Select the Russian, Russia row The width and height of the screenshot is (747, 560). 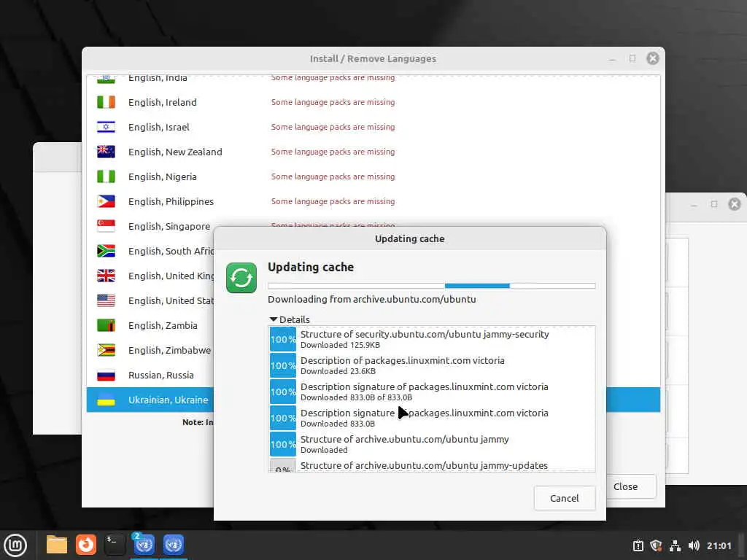click(x=150, y=375)
